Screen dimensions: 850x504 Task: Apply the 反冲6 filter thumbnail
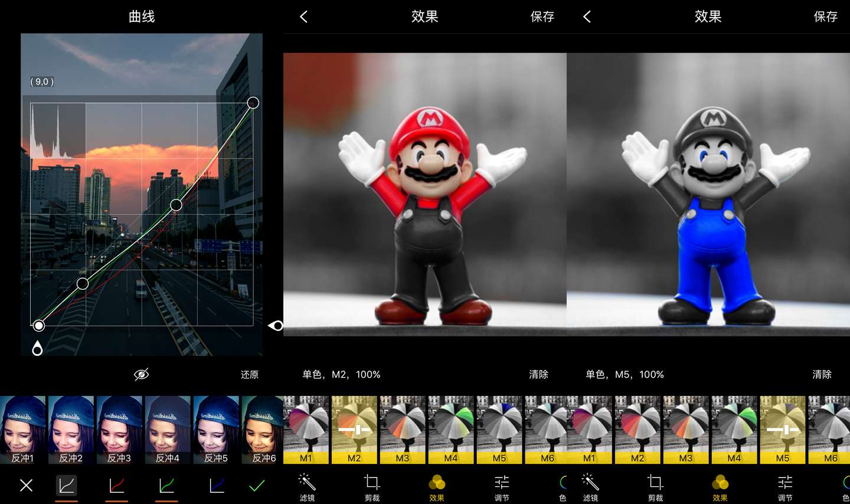(263, 430)
